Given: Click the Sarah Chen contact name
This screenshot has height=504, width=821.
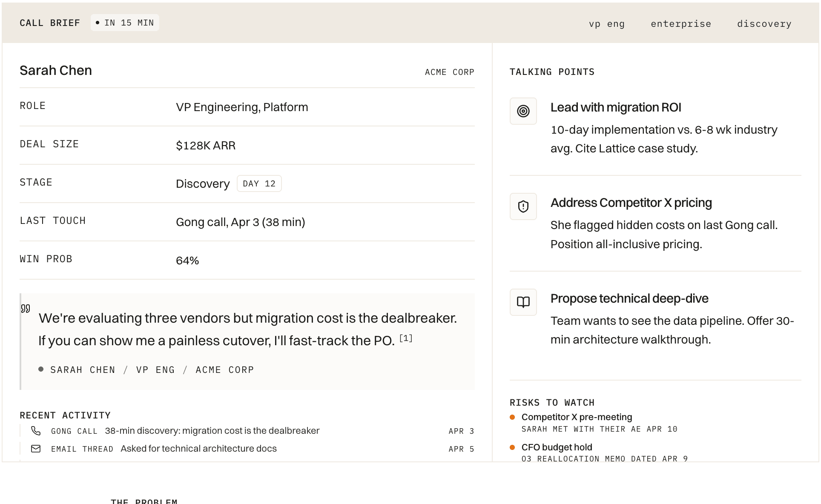Looking at the screenshot, I should point(56,70).
